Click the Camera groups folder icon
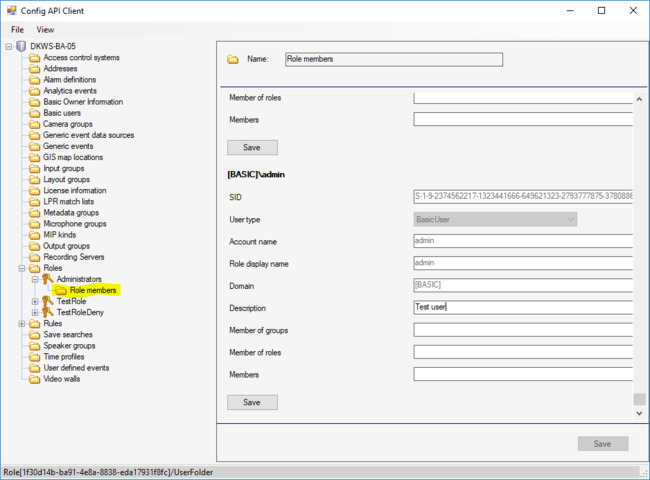Image resolution: width=650 pixels, height=480 pixels. coord(35,124)
